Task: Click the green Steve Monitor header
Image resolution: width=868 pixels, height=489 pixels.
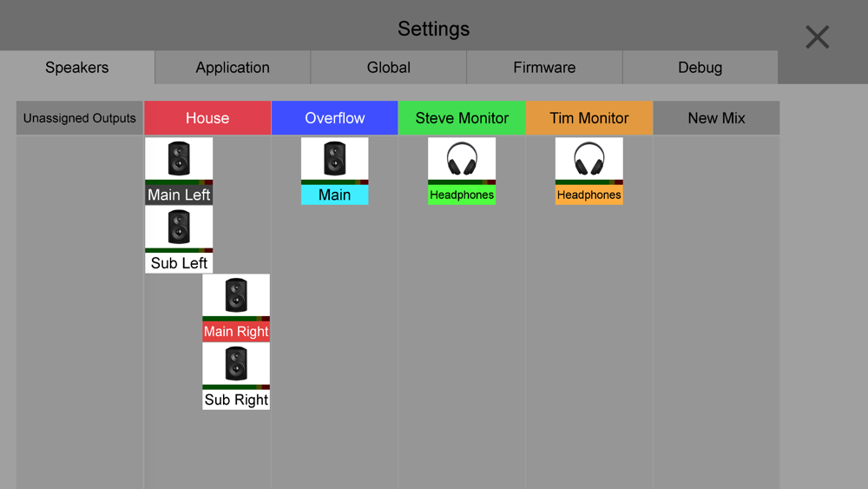Action: pyautogui.click(x=462, y=118)
